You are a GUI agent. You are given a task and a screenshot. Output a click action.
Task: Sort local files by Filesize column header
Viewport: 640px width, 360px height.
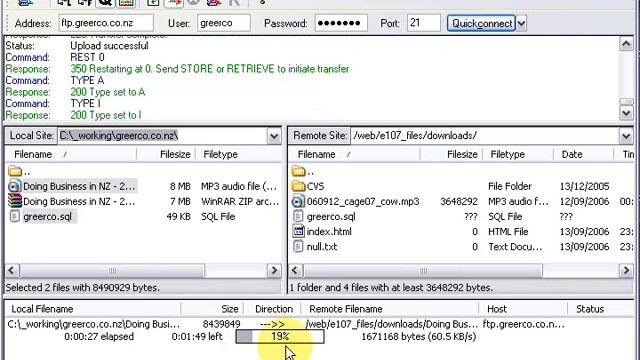point(166,154)
